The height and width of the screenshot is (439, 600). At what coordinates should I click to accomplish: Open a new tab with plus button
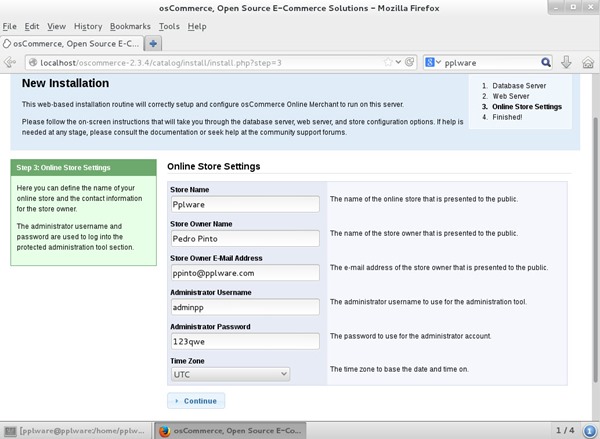point(153,44)
